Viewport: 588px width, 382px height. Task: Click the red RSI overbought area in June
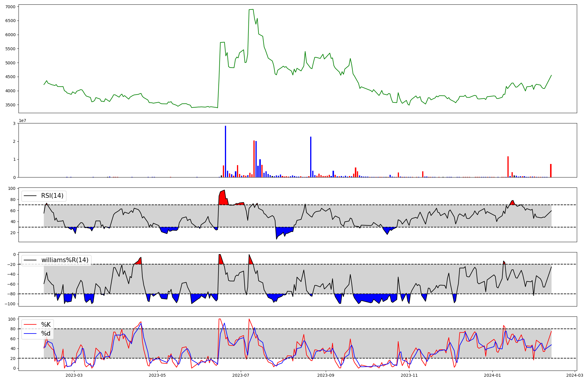pos(222,198)
